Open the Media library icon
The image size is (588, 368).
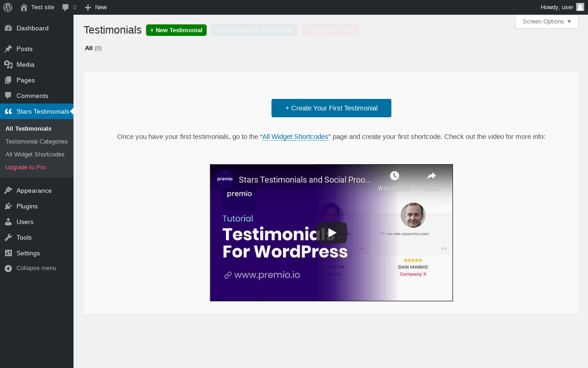tap(8, 64)
